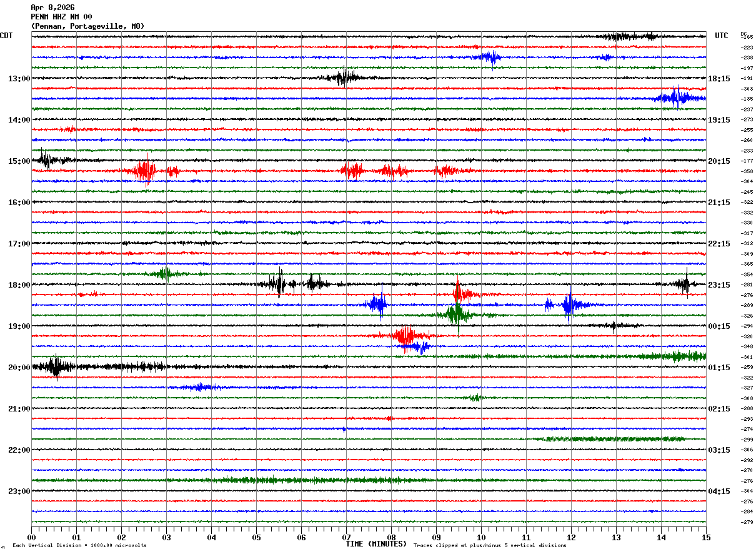This screenshot has width=756, height=554.
Task: Select the 18:15 UTC time label
Action: 719,78
